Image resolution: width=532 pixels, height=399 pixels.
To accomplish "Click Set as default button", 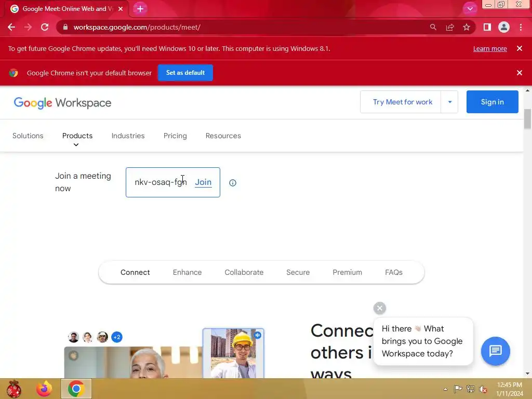I will 185,73.
